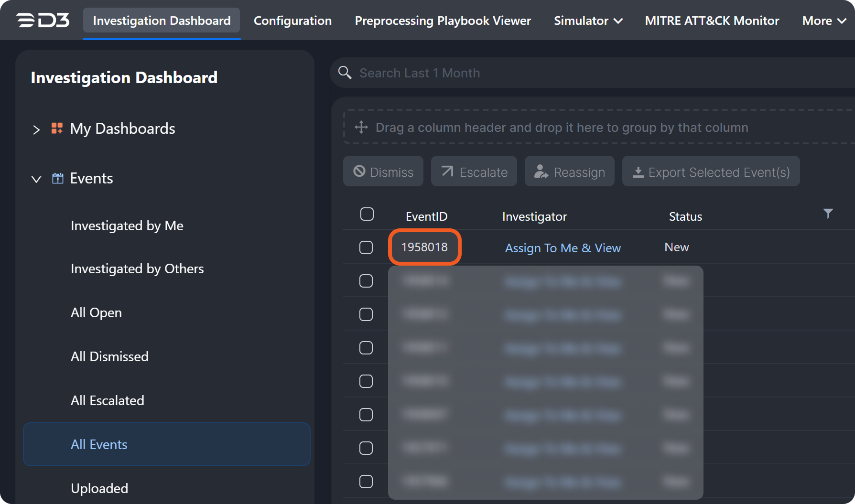
Task: Tick the last visible row checkbox
Action: pos(366,482)
